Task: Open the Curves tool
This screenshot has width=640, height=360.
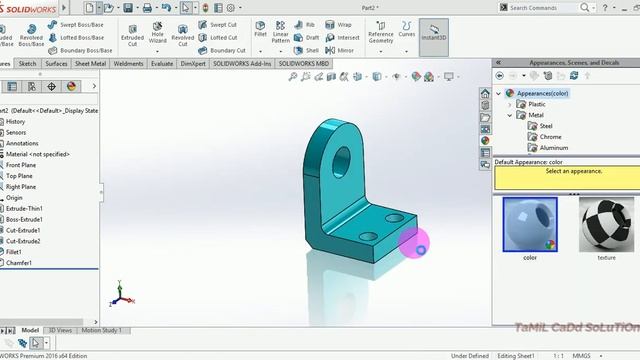Action: [407, 29]
